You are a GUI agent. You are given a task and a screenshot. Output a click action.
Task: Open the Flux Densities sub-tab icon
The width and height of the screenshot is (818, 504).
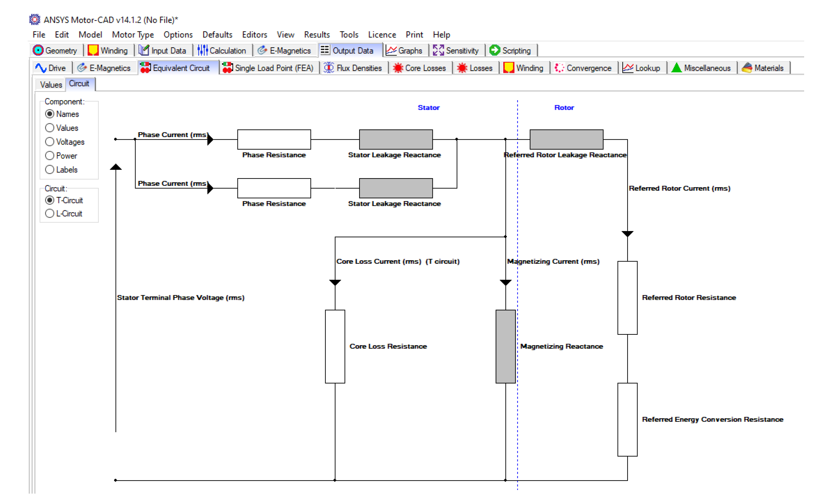click(x=329, y=68)
